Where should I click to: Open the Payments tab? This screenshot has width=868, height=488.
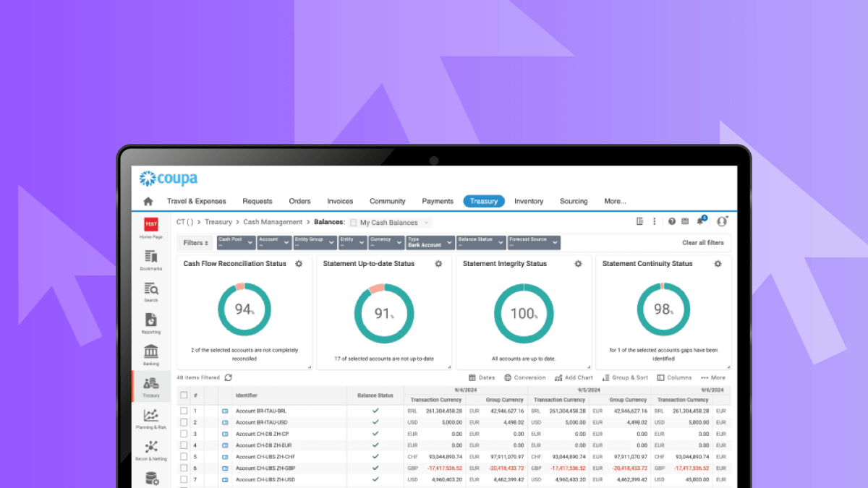pyautogui.click(x=438, y=202)
